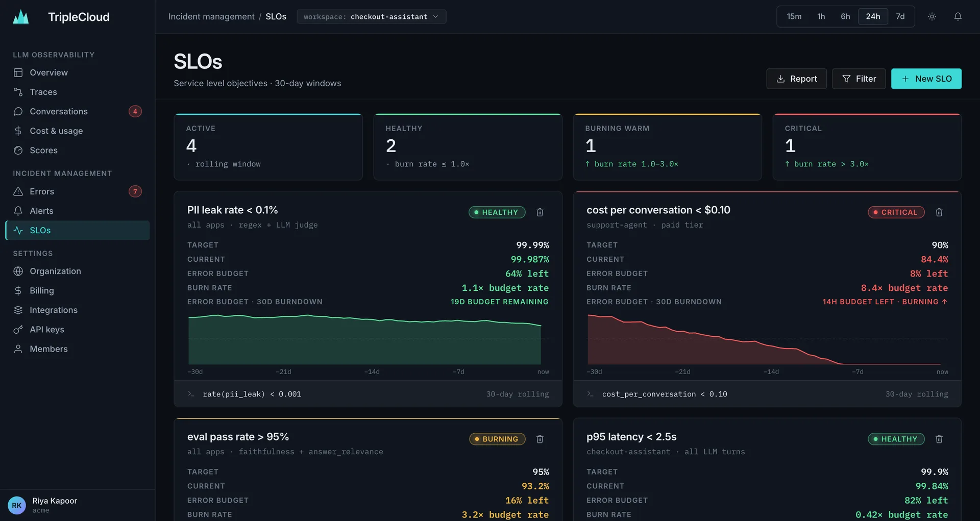Open the Overview page icon
This screenshot has height=521, width=980.
click(18, 72)
